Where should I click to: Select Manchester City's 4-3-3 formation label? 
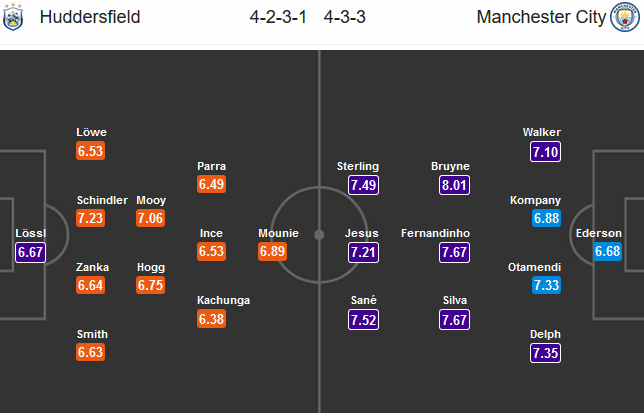point(346,18)
